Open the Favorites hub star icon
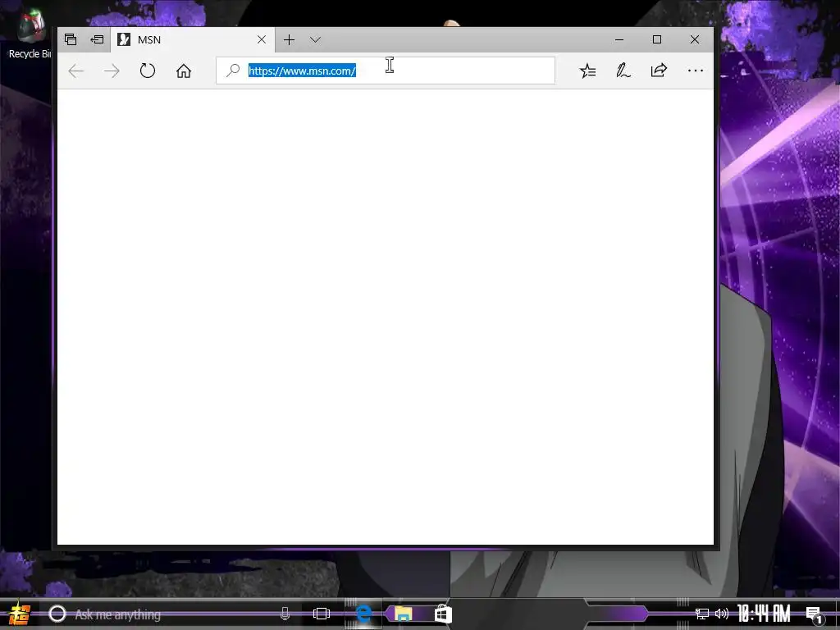This screenshot has height=630, width=840. click(x=587, y=71)
